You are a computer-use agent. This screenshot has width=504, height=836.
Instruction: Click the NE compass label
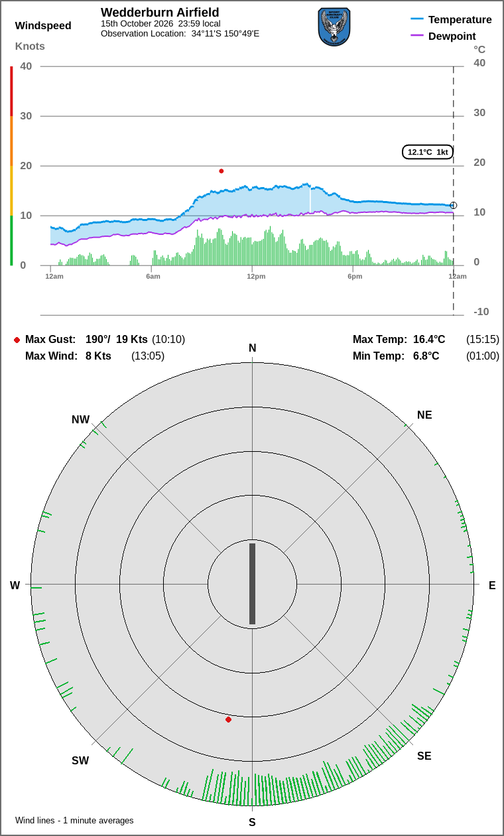pyautogui.click(x=424, y=415)
